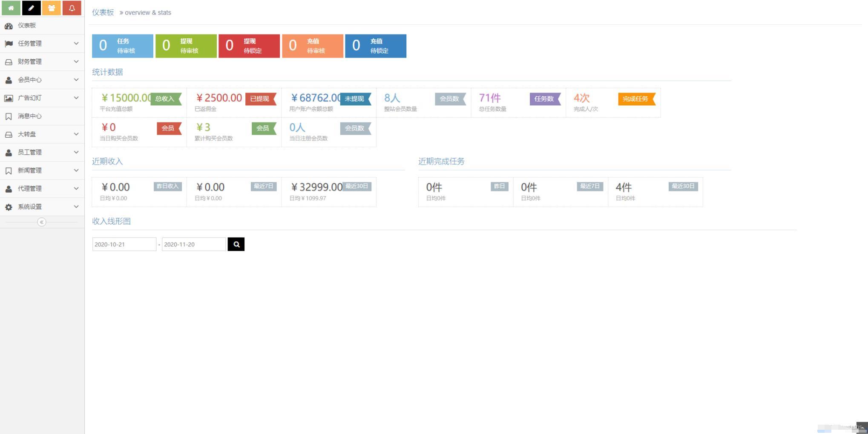Expand the 代理管理 menu chevron
The width and height of the screenshot is (868, 434).
pyautogui.click(x=76, y=188)
